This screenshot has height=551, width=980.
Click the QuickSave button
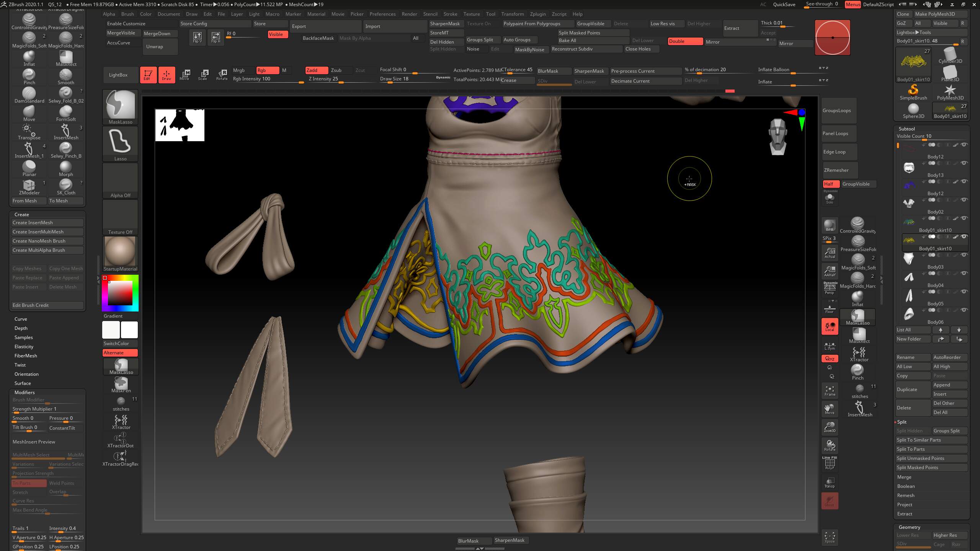coord(784,5)
